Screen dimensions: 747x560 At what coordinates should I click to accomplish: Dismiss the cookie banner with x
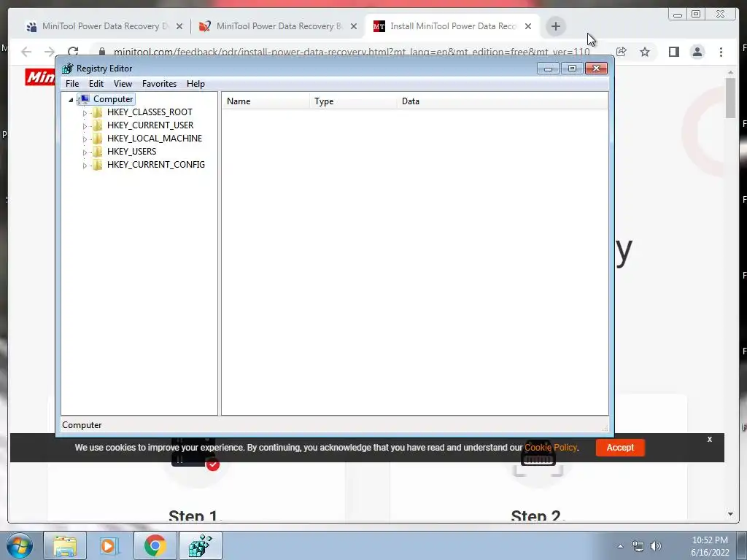point(709,439)
